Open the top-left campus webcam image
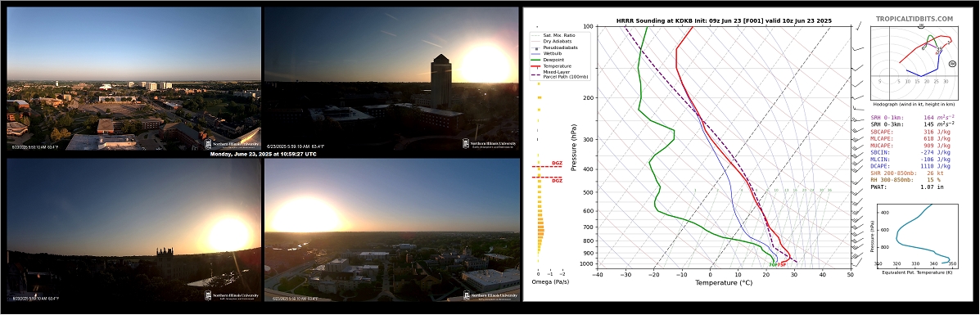980x315 pixels. tap(133, 79)
